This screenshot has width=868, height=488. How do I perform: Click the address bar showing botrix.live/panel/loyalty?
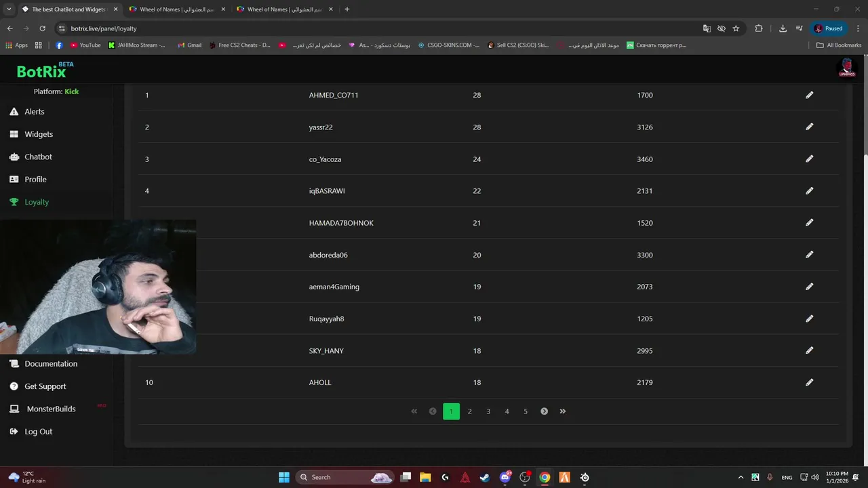coord(380,28)
